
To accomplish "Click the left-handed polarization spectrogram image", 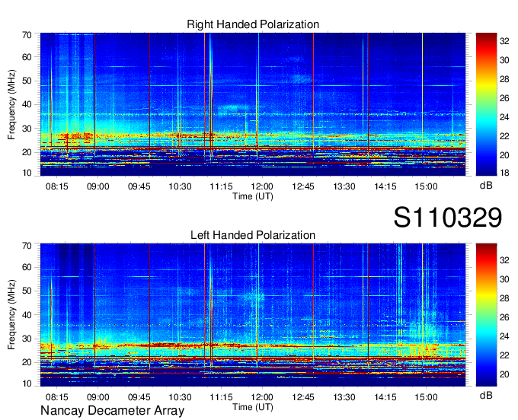I will (x=253, y=315).
